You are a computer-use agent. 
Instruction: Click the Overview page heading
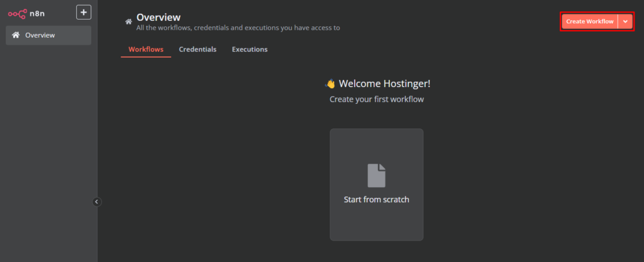click(x=158, y=17)
